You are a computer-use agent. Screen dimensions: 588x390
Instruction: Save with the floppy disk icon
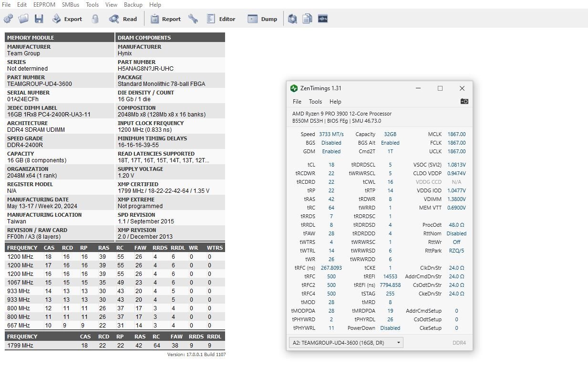pos(39,19)
